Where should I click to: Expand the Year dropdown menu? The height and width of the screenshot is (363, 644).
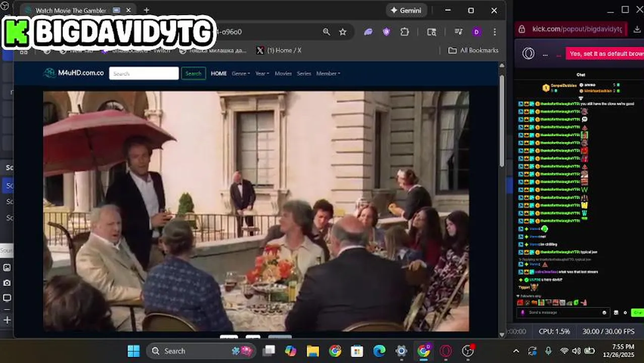coord(262,73)
